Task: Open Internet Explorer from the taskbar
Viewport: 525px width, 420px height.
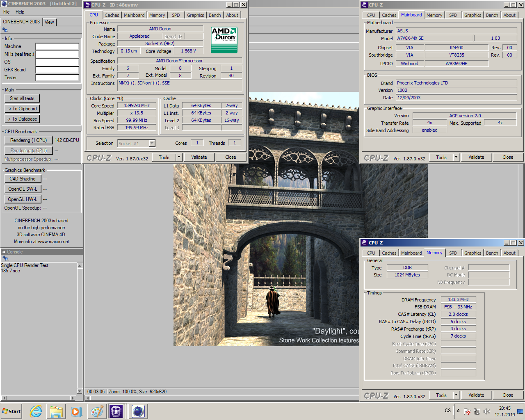Action: [36, 411]
